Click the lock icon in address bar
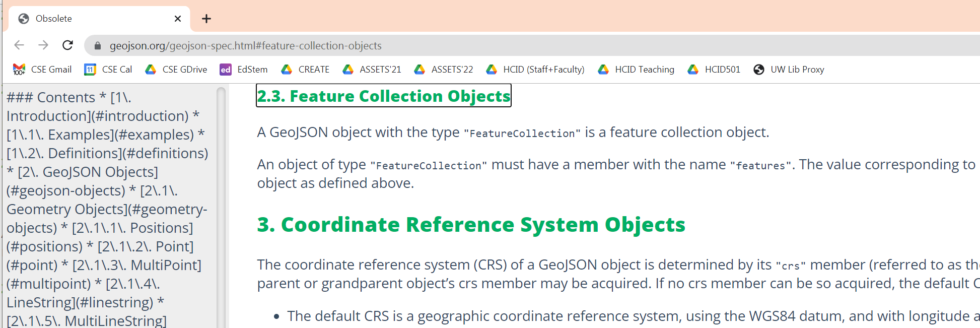Viewport: 980px width, 328px height. [98, 46]
